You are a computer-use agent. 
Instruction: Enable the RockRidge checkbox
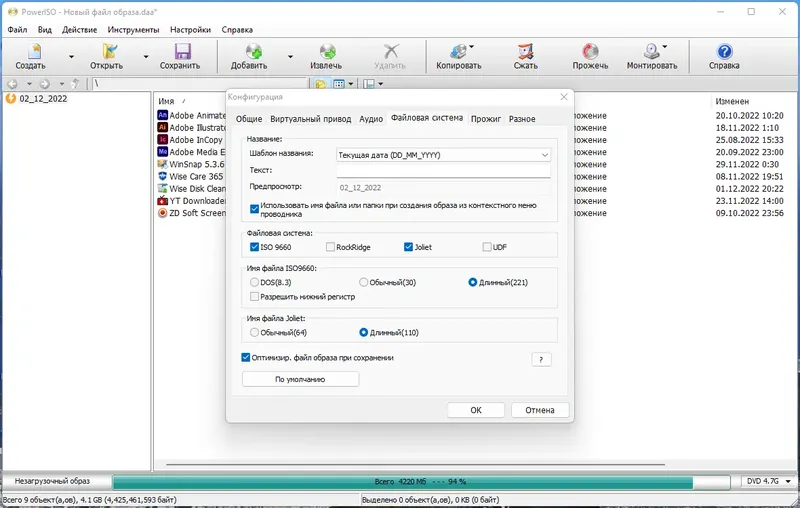tap(330, 247)
